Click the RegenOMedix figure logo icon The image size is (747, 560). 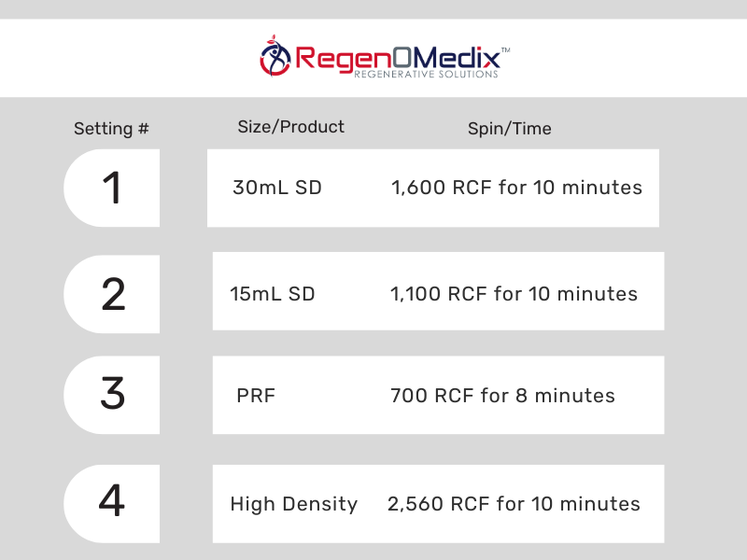(275, 58)
